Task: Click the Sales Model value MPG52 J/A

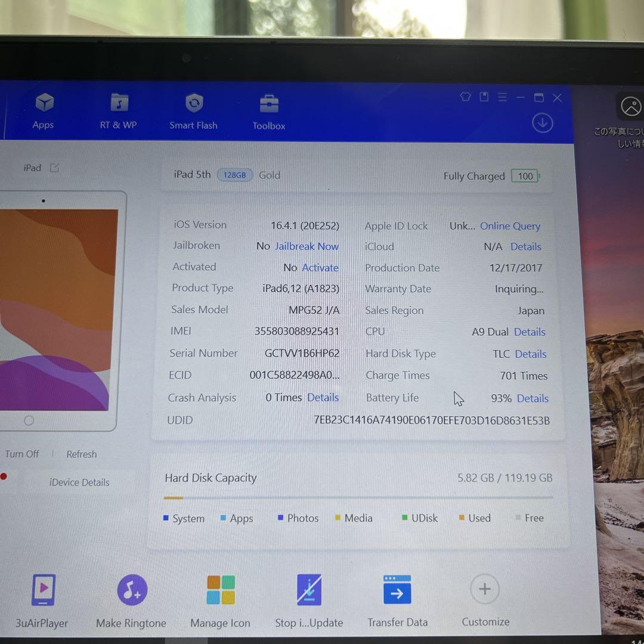Action: (x=314, y=309)
